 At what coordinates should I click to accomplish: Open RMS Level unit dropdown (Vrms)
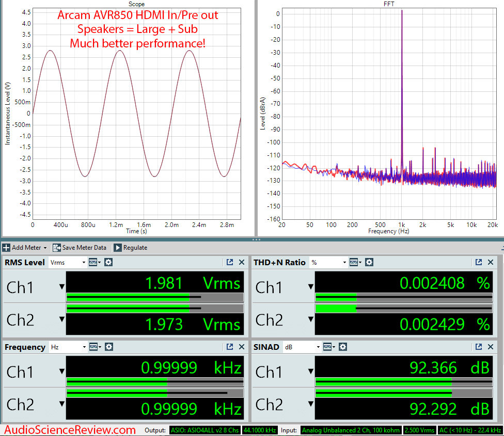tap(68, 262)
